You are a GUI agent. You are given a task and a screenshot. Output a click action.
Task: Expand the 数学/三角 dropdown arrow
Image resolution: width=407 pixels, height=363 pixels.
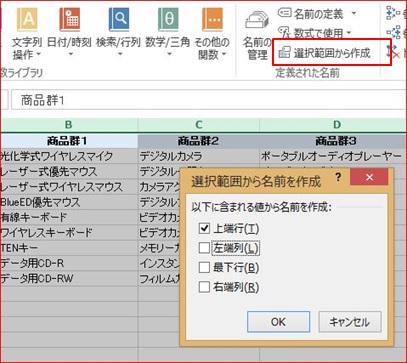tap(168, 54)
